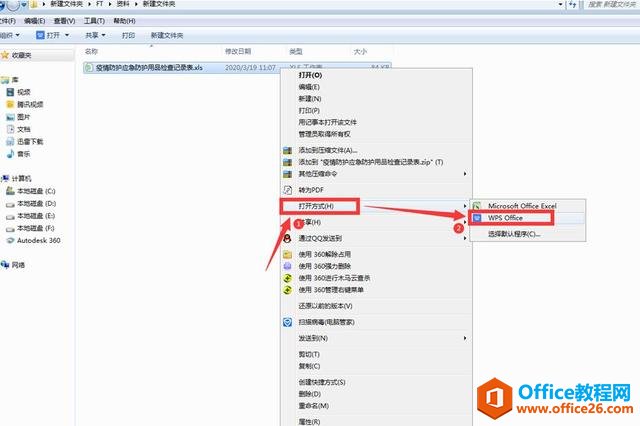Choose 创建快捷方式(S)
The image size is (640, 426).
coord(322,382)
